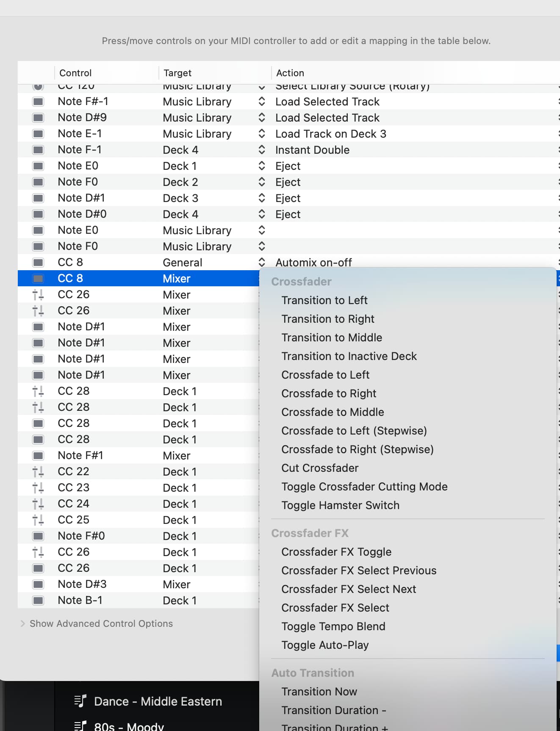The width and height of the screenshot is (560, 731).
Task: Click the fader icon beside CC 25
Action: (38, 520)
